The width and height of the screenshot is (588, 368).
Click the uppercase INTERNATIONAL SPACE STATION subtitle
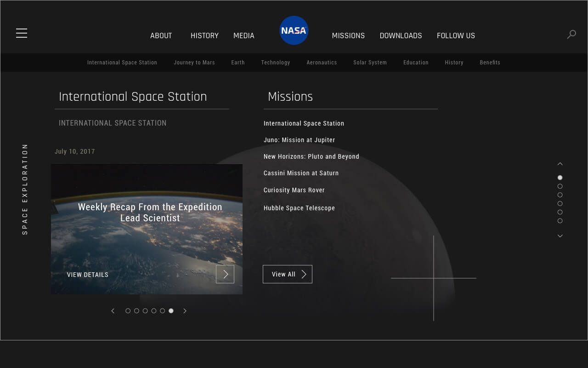[113, 123]
